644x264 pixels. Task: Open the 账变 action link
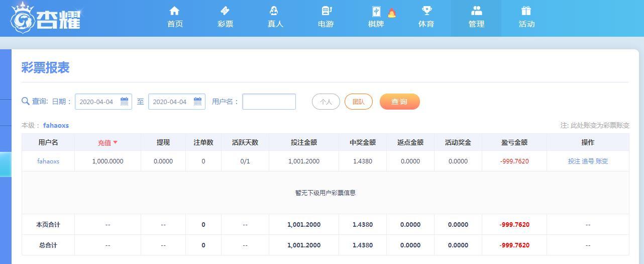[602, 161]
